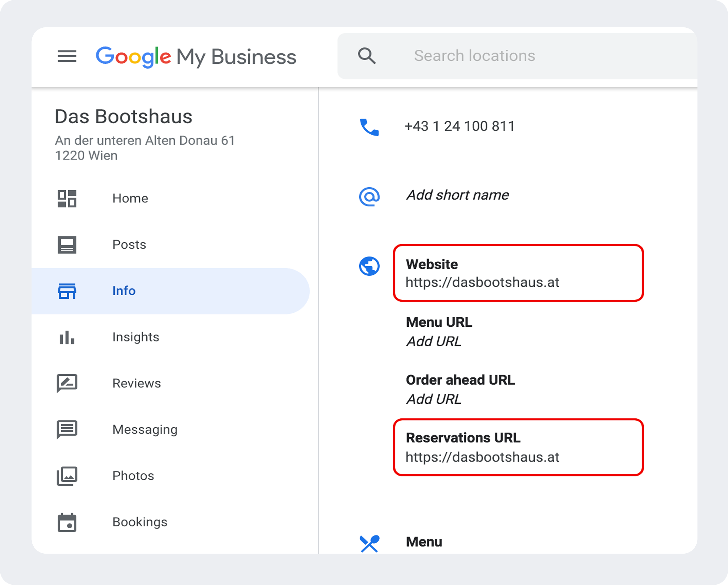Click Add short name

point(457,195)
